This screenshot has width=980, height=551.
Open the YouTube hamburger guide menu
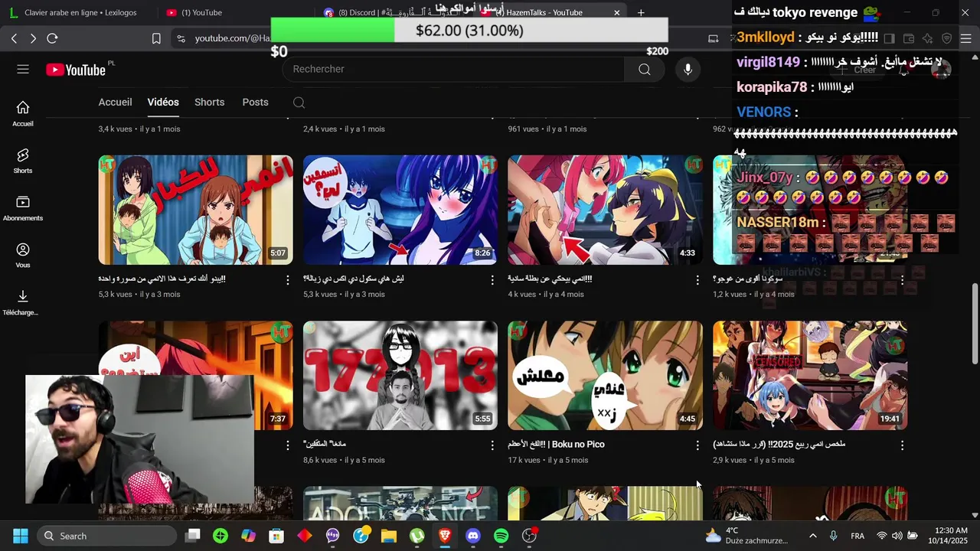click(23, 70)
